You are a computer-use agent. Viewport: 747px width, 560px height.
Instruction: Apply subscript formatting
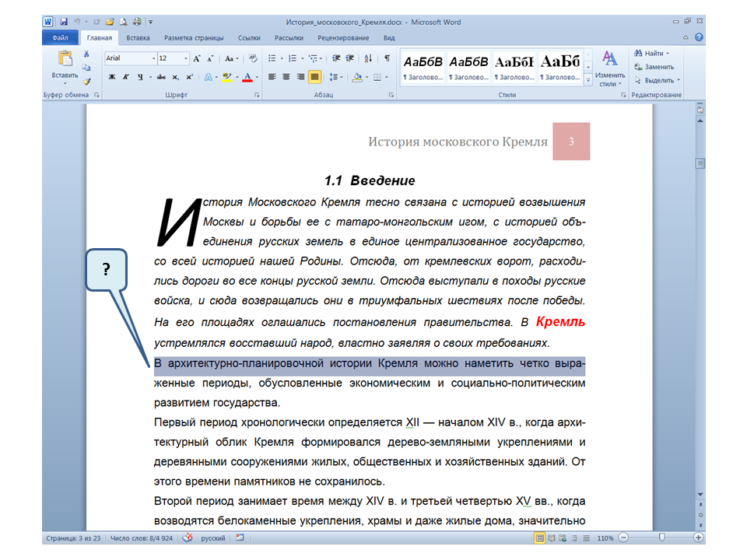coord(176,77)
